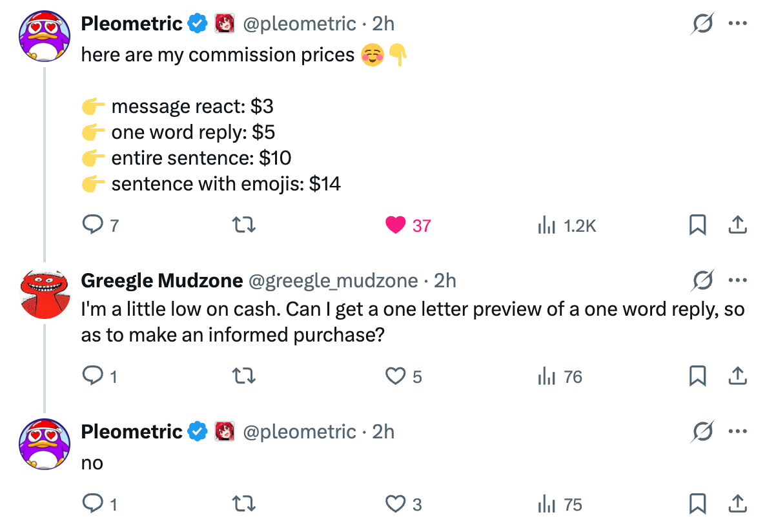This screenshot has height=532, width=767.
Task: Open more options on "no" tweet
Action: tap(737, 431)
